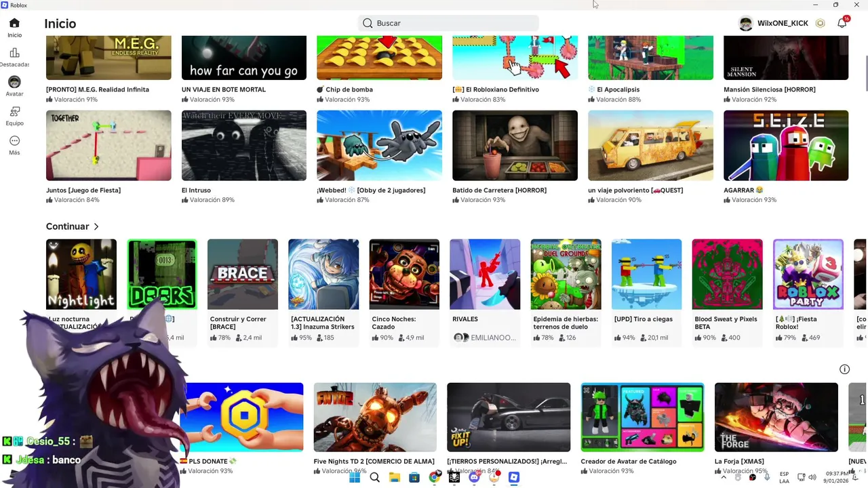Viewport: 868px width, 488px height.
Task: Open WilxONE_KICK profile
Action: tap(783, 23)
